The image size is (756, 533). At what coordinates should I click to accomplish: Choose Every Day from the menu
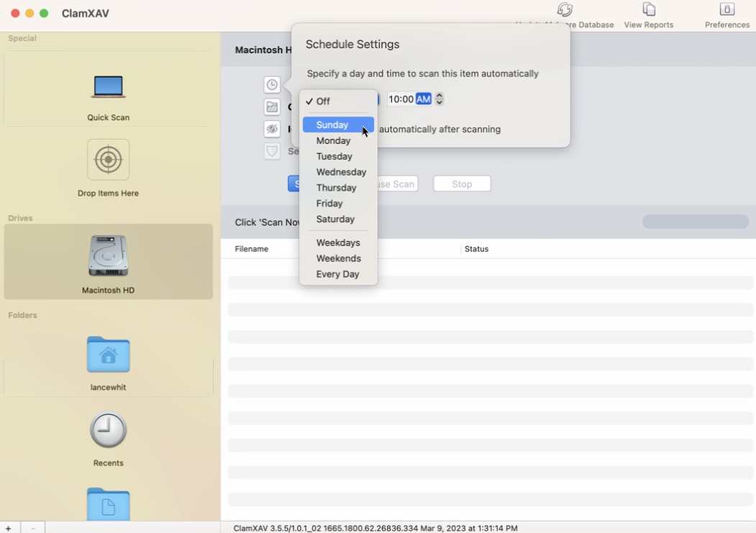click(x=338, y=274)
